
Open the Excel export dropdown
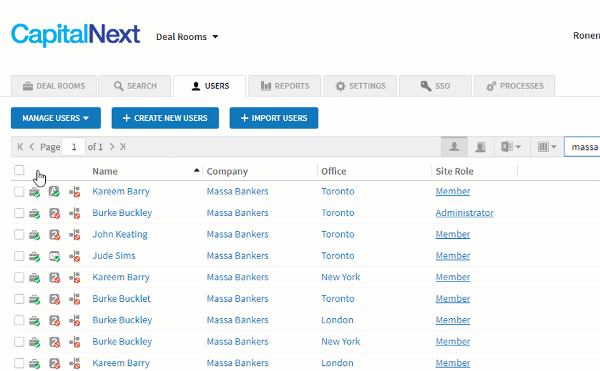511,147
